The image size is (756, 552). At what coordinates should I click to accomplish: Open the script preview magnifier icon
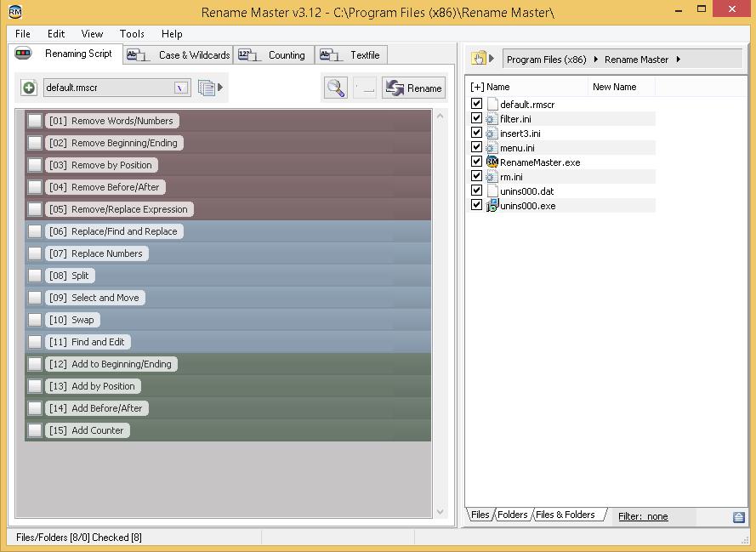click(x=335, y=88)
